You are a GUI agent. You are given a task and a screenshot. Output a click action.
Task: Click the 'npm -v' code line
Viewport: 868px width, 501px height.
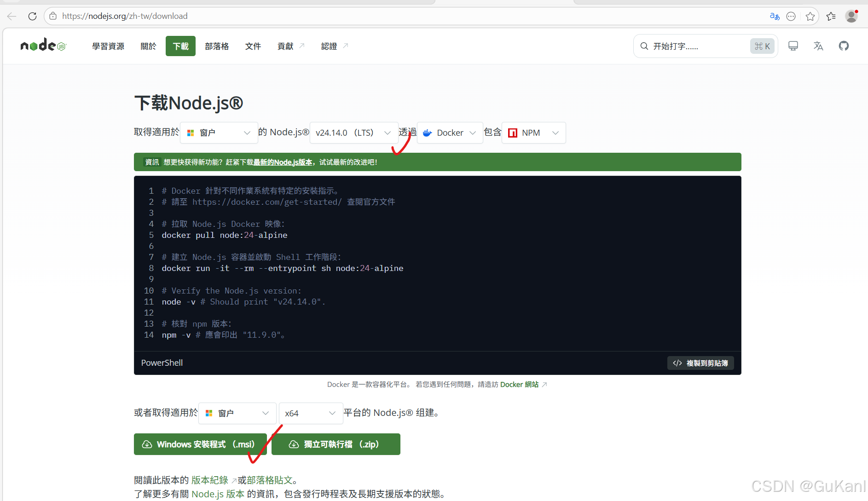coord(223,335)
